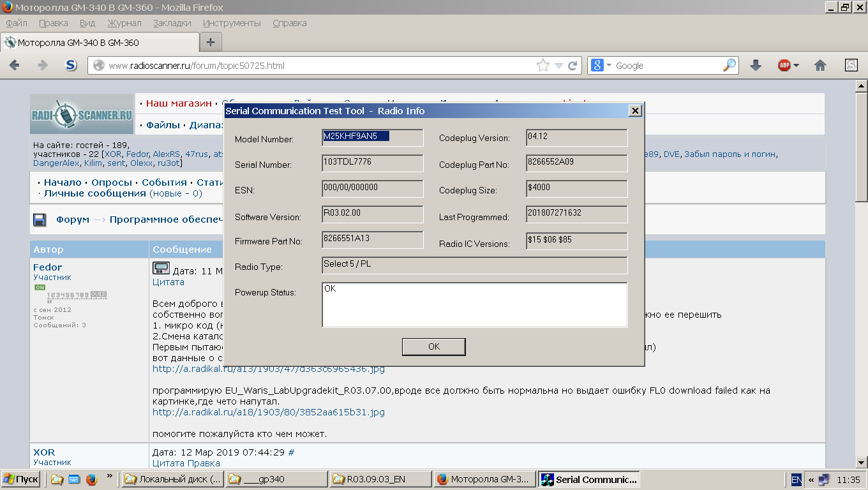Switch to R03.09.03_EN taskbar folder

pos(380,479)
